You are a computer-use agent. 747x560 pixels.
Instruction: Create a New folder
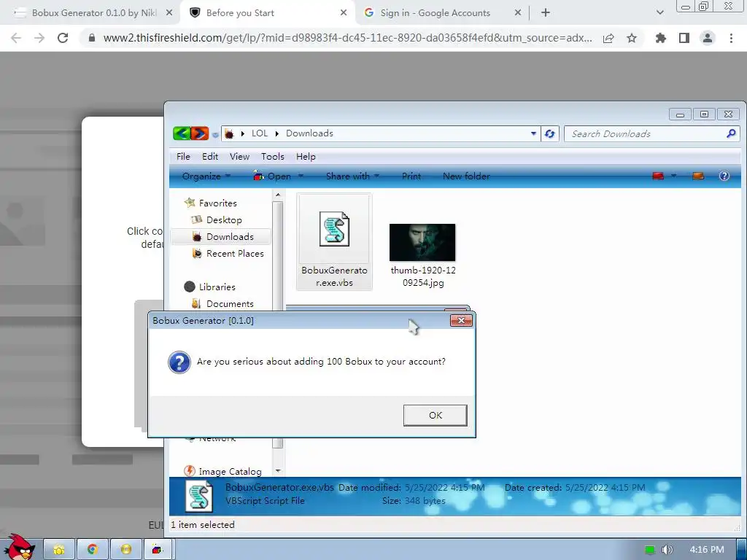coord(466,176)
